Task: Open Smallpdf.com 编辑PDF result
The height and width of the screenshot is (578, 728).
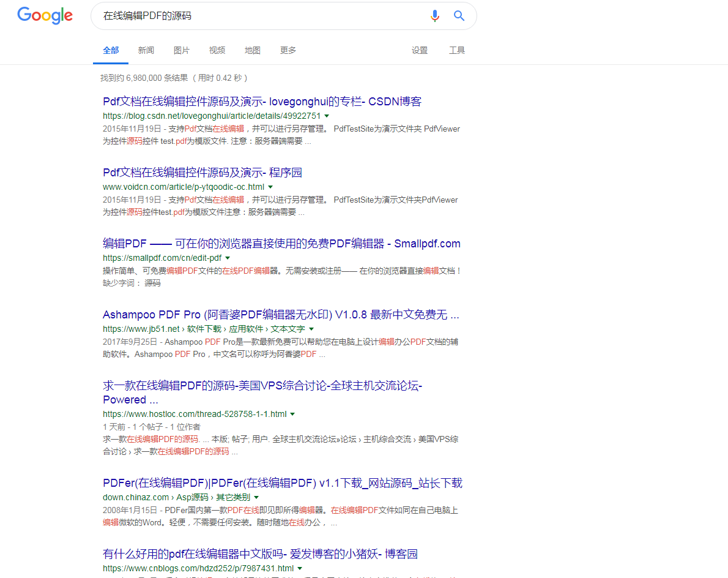Action: click(x=281, y=244)
